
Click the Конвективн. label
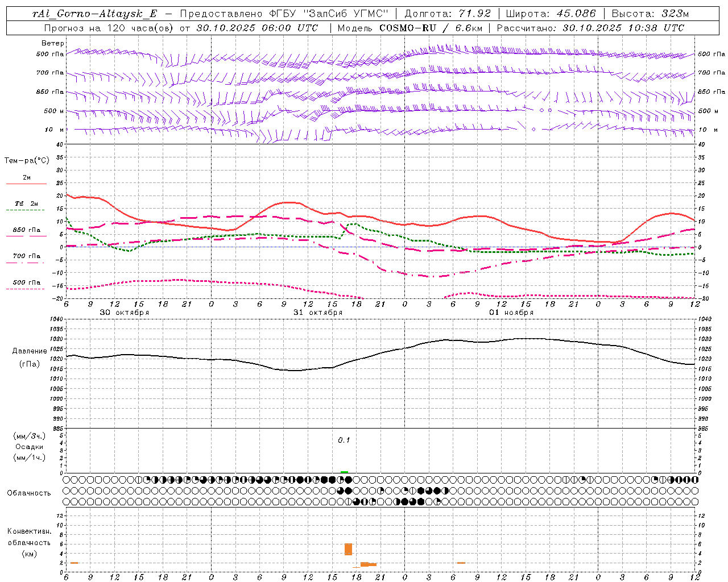[30, 531]
